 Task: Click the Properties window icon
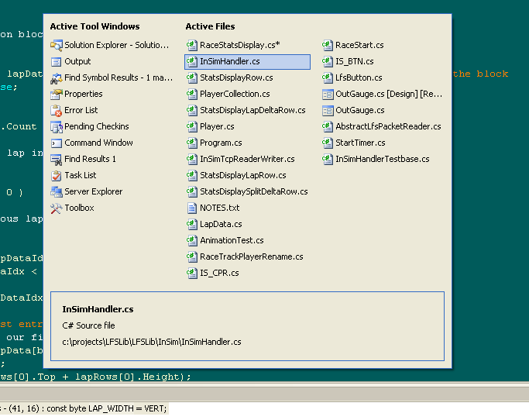click(56, 94)
